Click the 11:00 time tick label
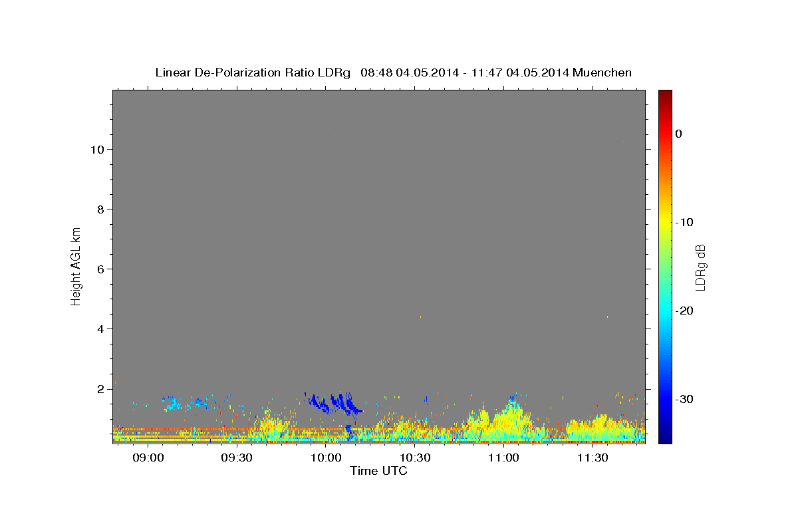The image size is (798, 532). coord(504,458)
